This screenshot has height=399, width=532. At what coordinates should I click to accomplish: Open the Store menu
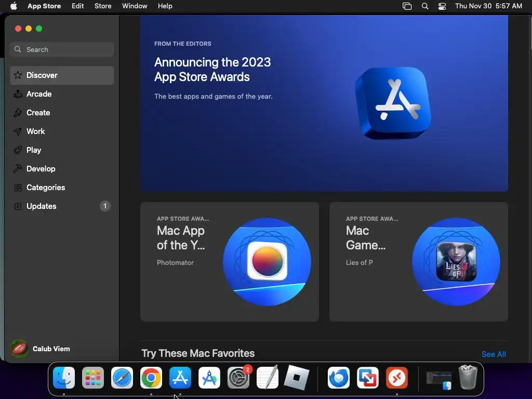click(x=103, y=6)
